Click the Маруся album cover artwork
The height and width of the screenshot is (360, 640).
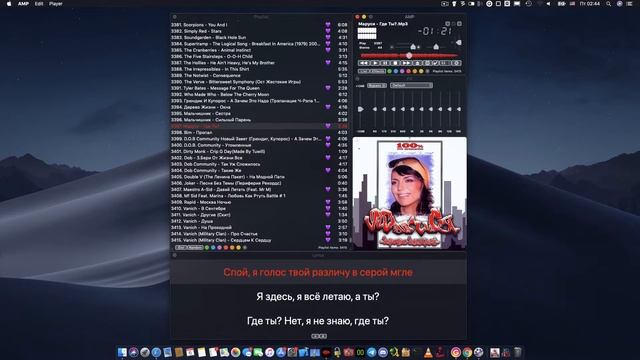click(x=409, y=193)
